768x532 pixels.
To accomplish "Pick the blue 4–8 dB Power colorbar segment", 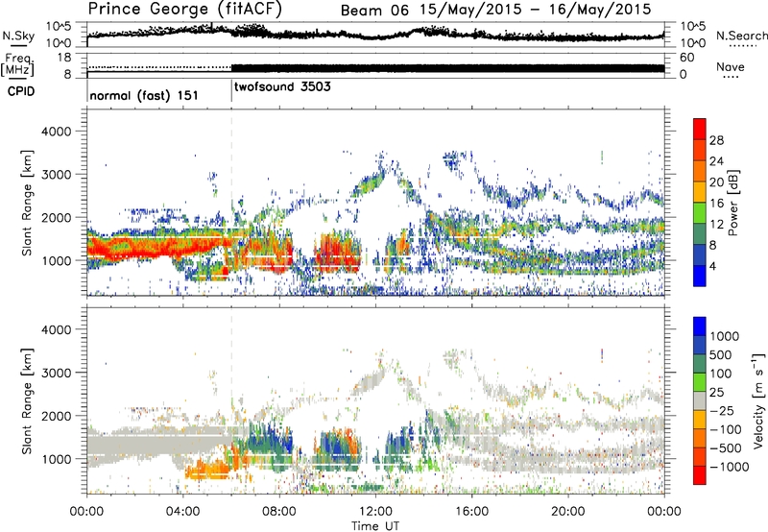I will point(700,254).
